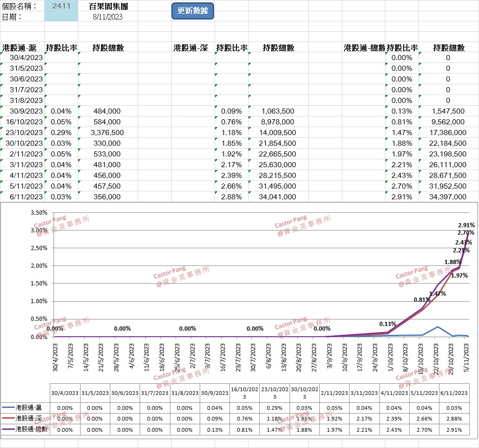Click the 更新數據 button
This screenshot has height=448, width=479.
point(193,11)
